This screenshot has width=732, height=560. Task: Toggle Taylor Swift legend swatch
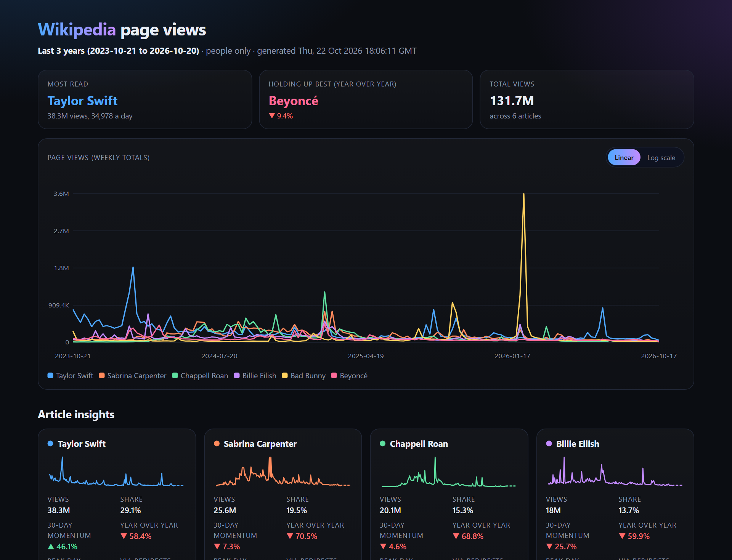coord(50,376)
